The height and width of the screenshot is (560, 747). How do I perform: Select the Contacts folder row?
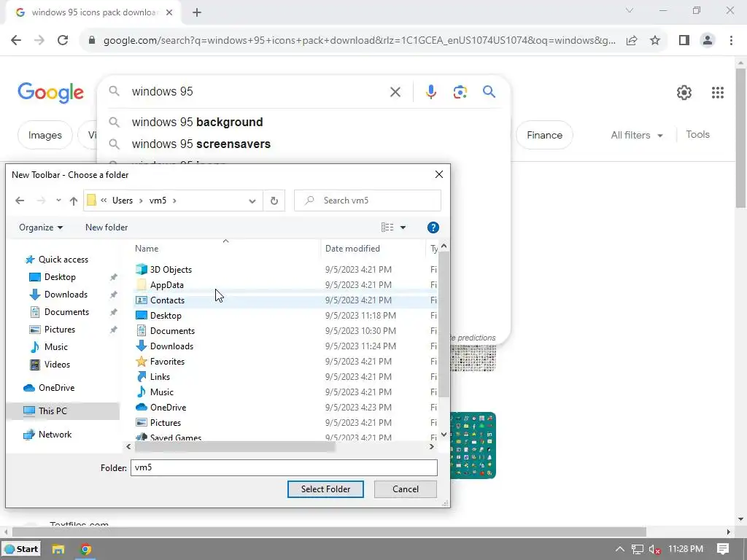coord(285,300)
